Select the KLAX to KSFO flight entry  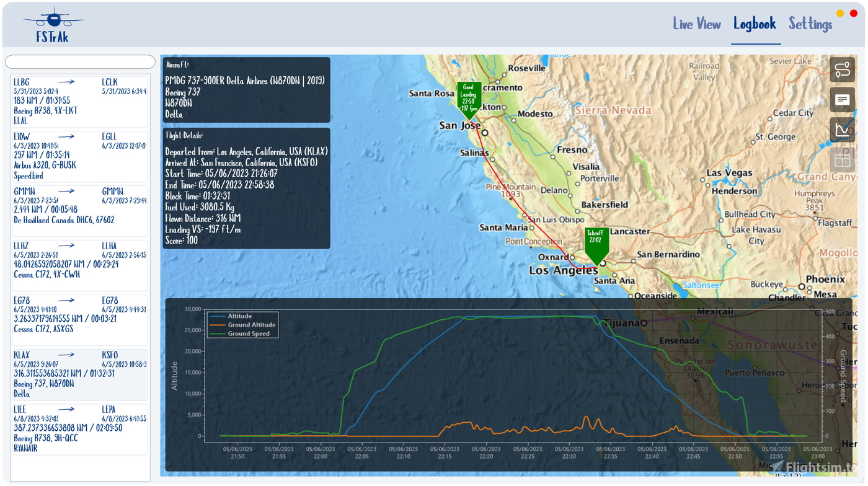79,374
